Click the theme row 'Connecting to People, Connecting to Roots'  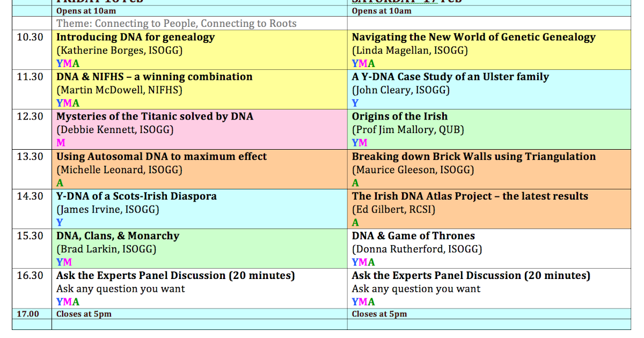pos(177,24)
